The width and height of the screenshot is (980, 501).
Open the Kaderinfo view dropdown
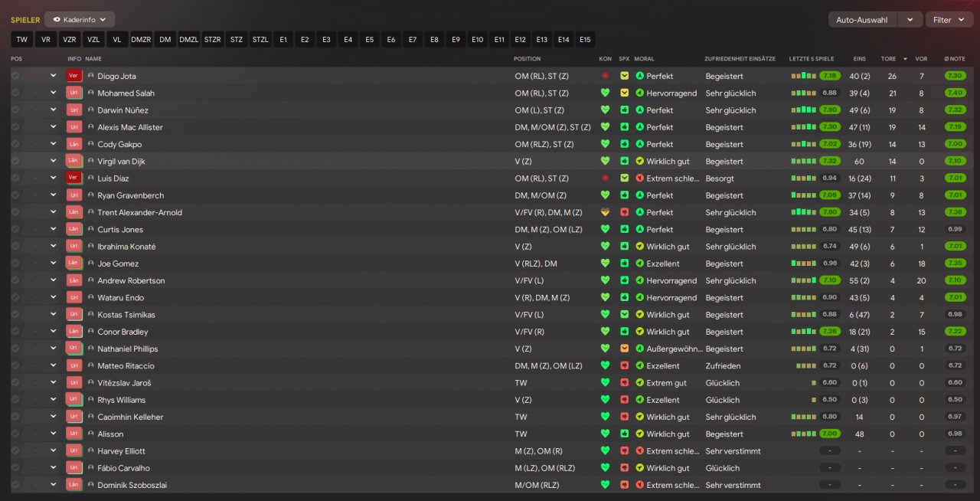tap(80, 19)
